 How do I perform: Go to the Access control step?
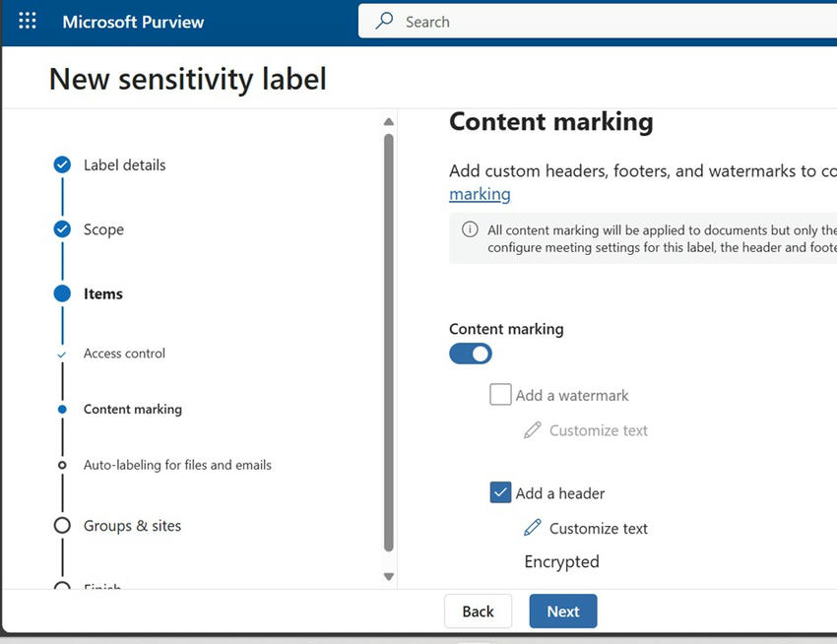[x=124, y=354]
